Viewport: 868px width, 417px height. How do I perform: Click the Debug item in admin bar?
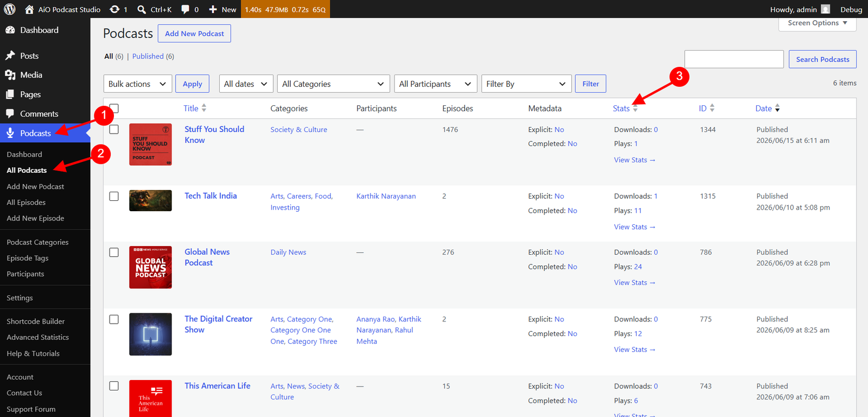click(x=851, y=9)
